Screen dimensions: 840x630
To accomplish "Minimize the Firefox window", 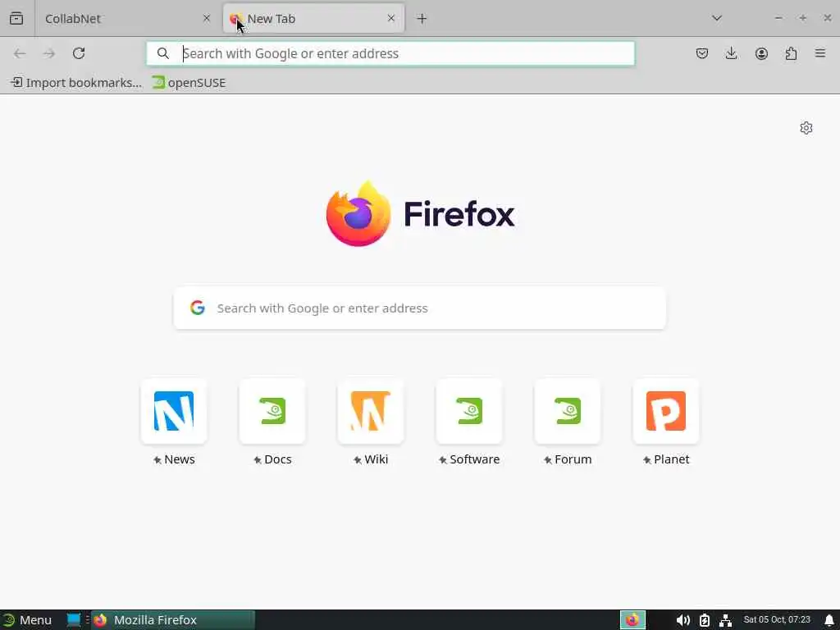I will coord(778,18).
